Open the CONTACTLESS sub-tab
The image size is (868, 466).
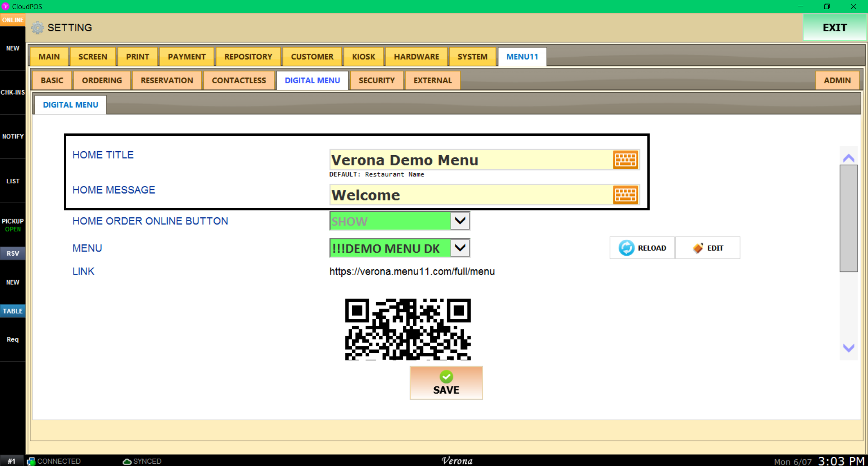[239, 81]
